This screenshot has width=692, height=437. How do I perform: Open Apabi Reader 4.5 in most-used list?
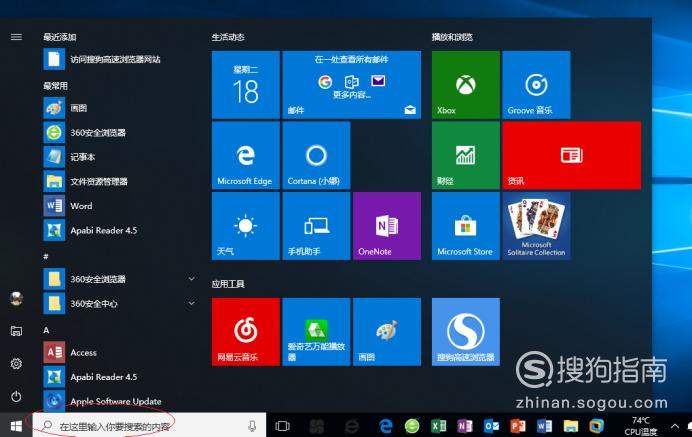(x=119, y=230)
